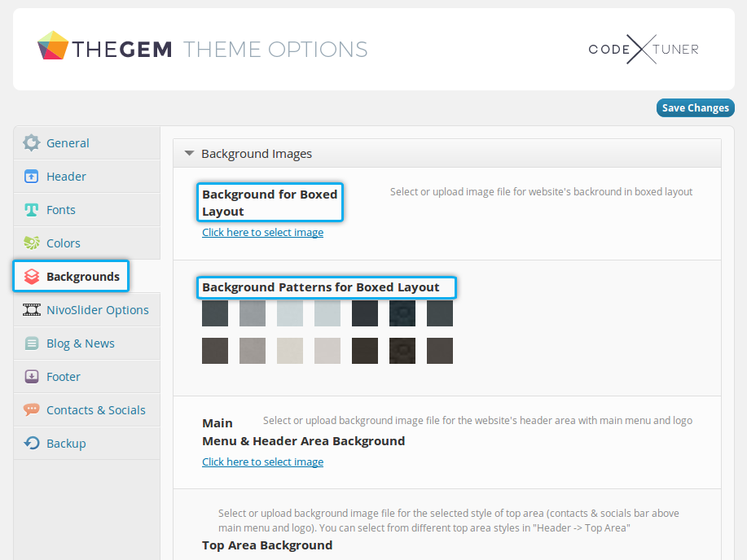Image resolution: width=747 pixels, height=560 pixels.
Task: Click the Blog & News icon
Action: tap(32, 343)
